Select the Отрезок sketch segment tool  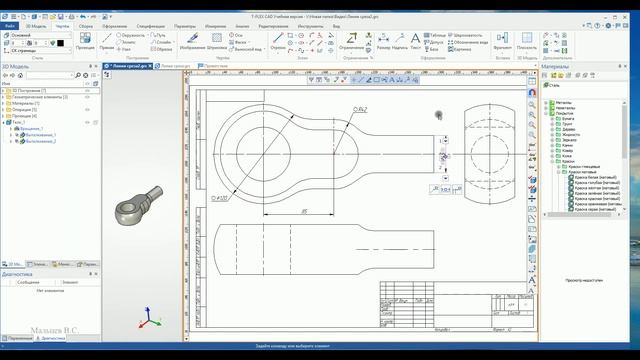278,41
